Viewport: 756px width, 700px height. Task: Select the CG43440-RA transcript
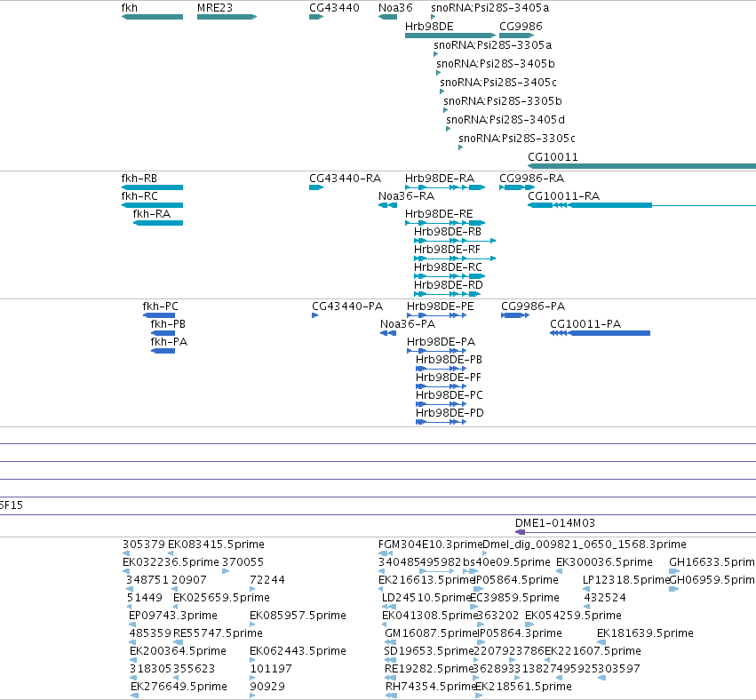tap(316, 187)
